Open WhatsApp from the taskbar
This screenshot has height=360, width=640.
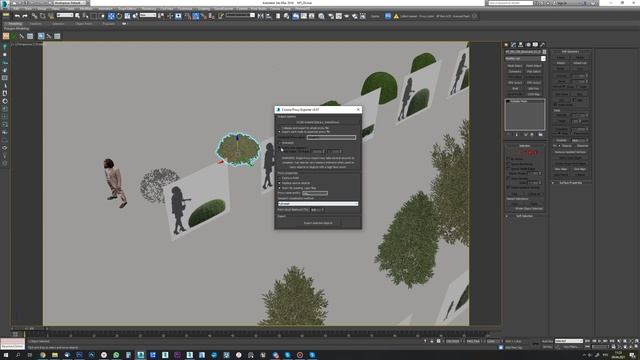116,355
